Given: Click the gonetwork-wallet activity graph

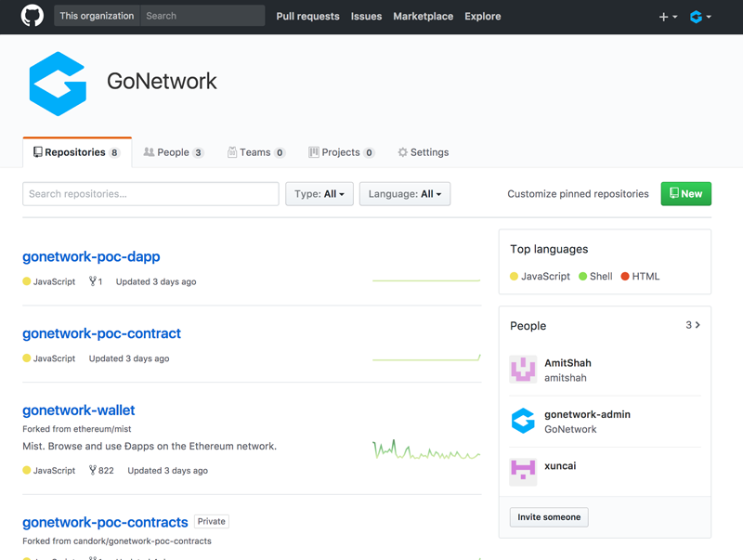Looking at the screenshot, I should point(426,450).
